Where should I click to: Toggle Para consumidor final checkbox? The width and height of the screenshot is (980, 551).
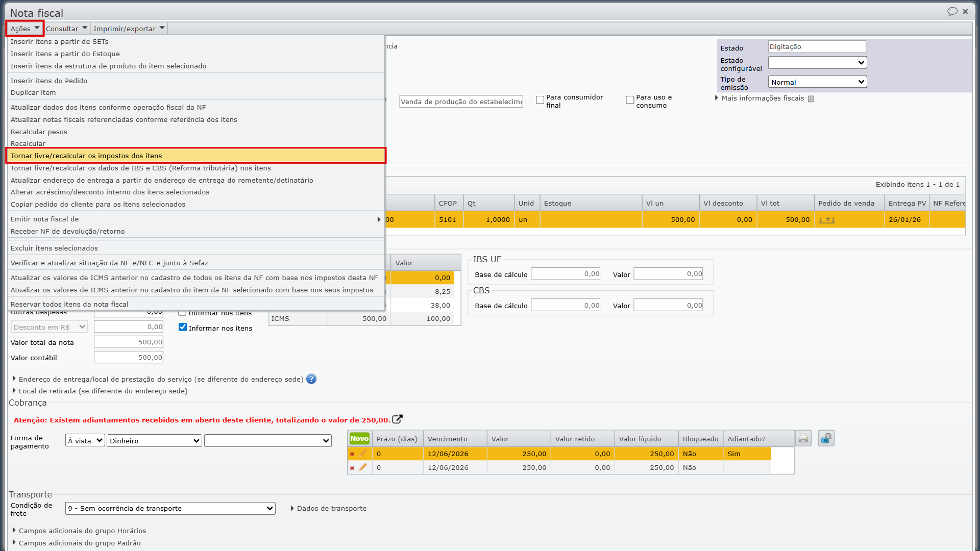540,100
